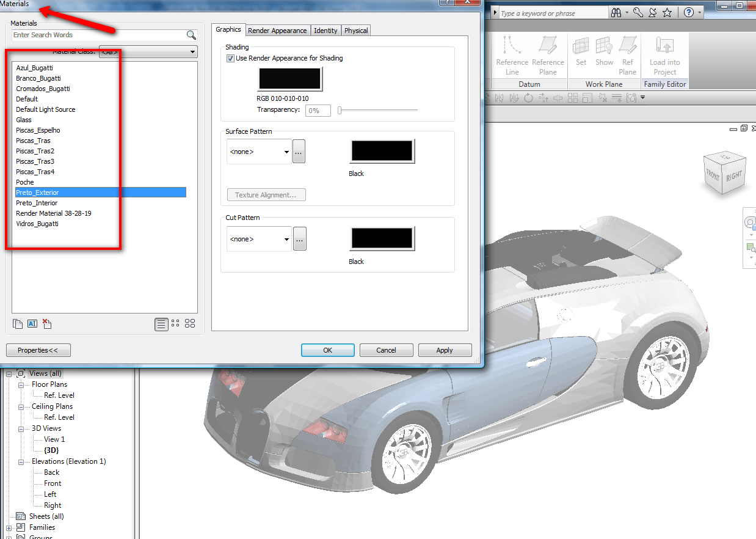The height and width of the screenshot is (539, 756).
Task: Open the {3D} view in Project Browser
Action: click(51, 450)
